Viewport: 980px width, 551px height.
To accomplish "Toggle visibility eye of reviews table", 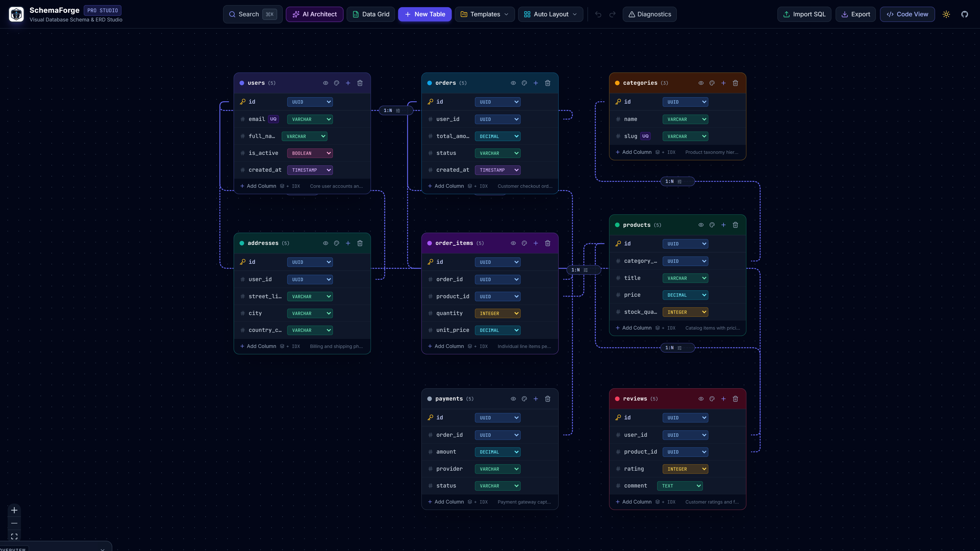I will pos(701,399).
